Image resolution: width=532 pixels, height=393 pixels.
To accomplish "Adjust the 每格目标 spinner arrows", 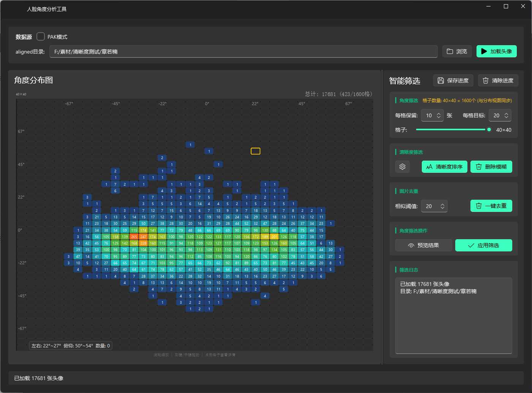I will [506, 115].
